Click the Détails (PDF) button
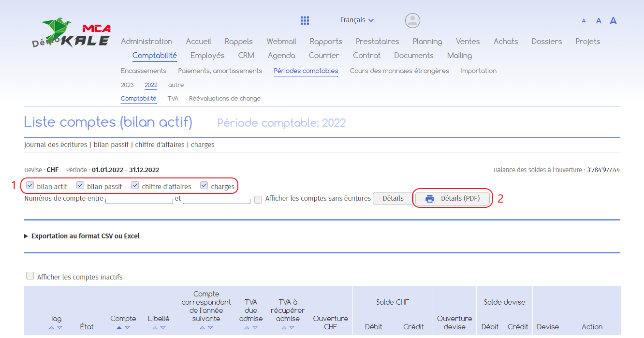 [453, 199]
